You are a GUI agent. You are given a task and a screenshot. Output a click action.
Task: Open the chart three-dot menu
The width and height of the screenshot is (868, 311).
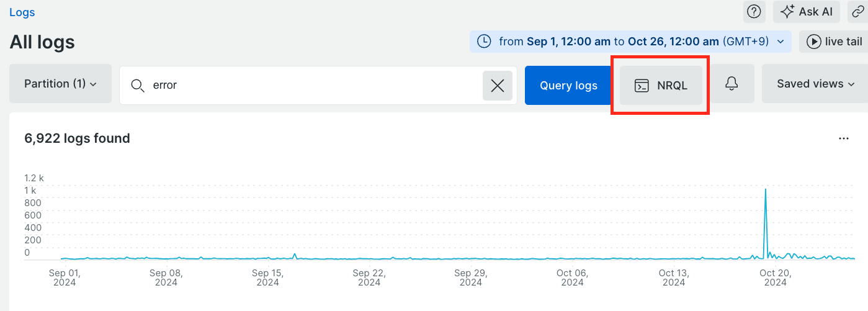tap(843, 138)
